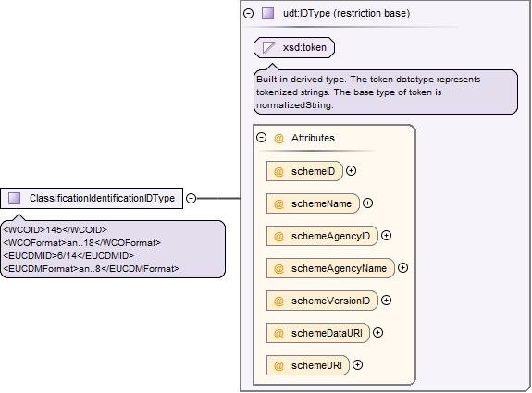The image size is (532, 393).
Task: Click the purple square icon beside udt:IDType
Action: [267, 14]
